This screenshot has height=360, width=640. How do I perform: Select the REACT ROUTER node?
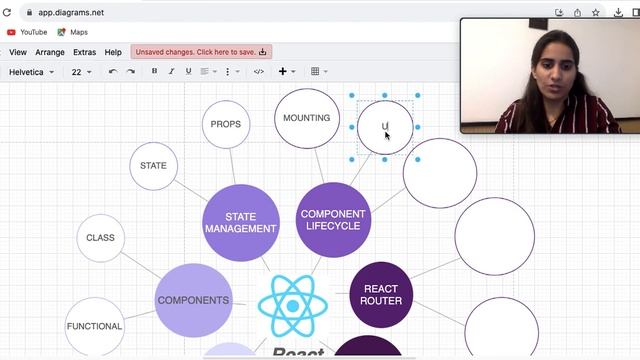click(x=381, y=295)
